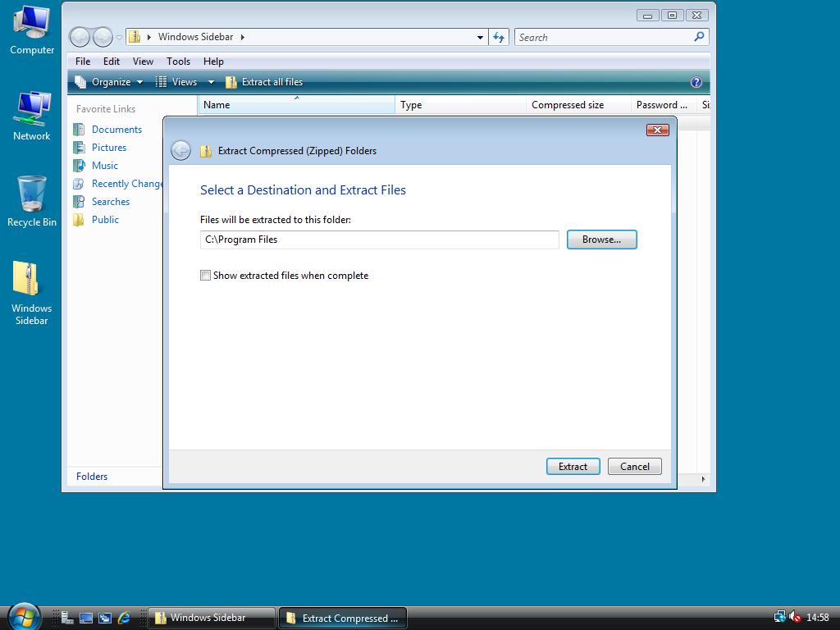The height and width of the screenshot is (630, 840).
Task: Select Windows Sidebar zipped folder on desktop
Action: (x=32, y=293)
